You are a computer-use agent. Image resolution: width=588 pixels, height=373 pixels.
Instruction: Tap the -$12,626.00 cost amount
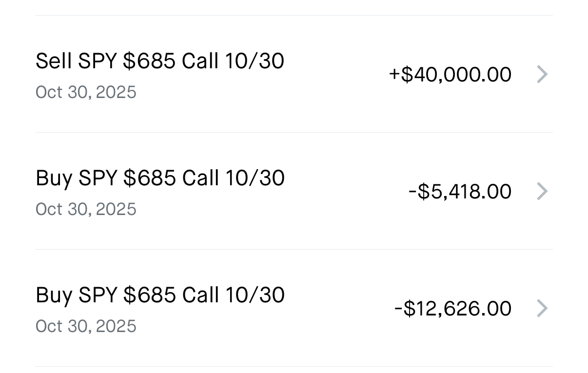click(453, 309)
